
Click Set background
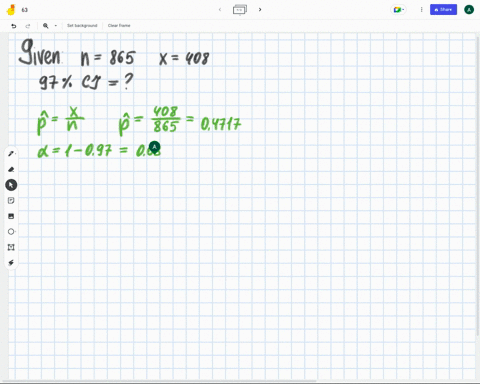82,26
